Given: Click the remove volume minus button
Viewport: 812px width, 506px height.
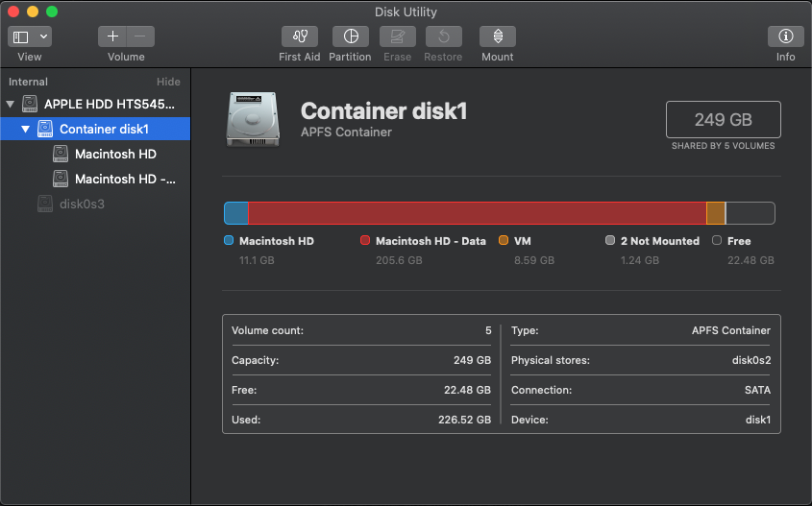Looking at the screenshot, I should 140,36.
